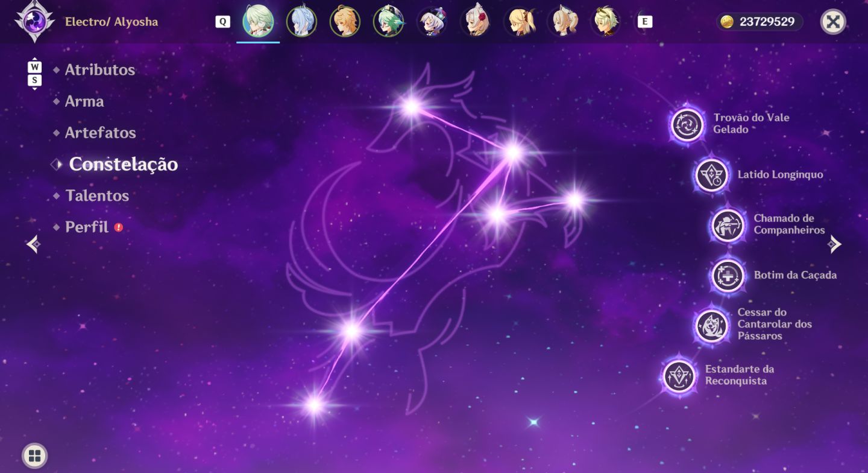Click the Electro element emblem icon
The height and width of the screenshot is (473, 868).
tap(34, 21)
